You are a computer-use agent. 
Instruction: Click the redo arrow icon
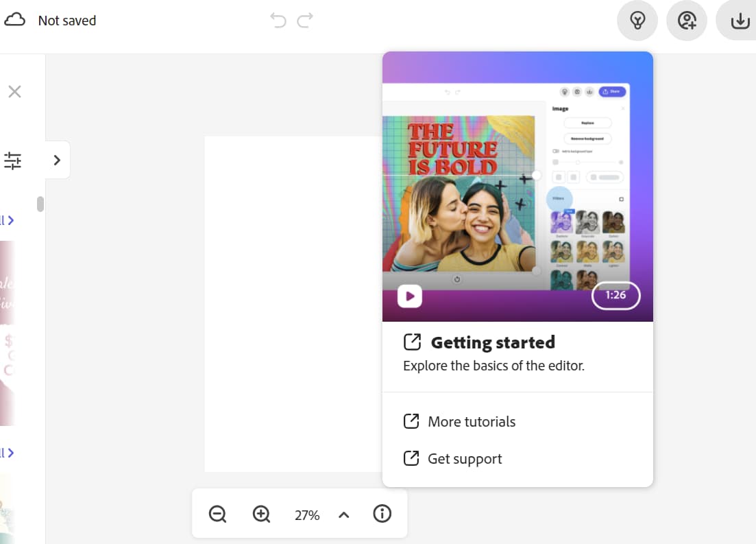click(x=305, y=21)
